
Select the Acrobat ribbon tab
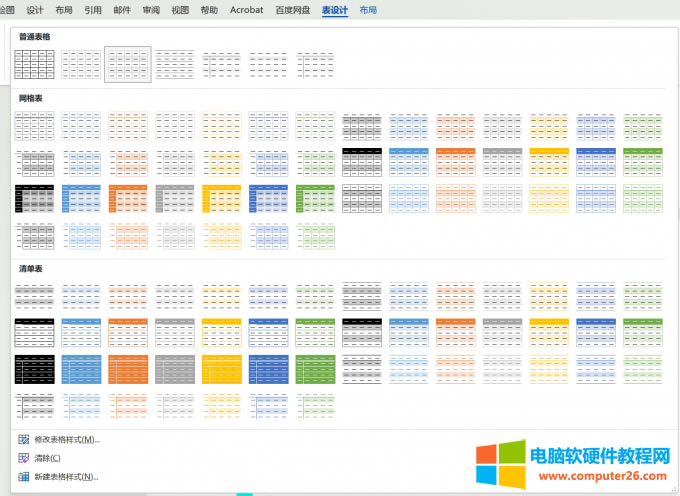click(246, 10)
